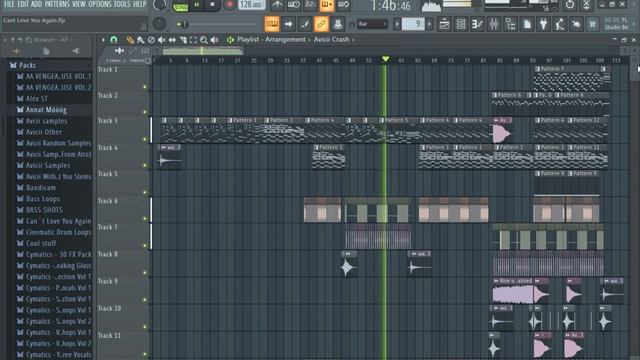Open the VIEW menu
640x360 pixels.
coord(79,4)
